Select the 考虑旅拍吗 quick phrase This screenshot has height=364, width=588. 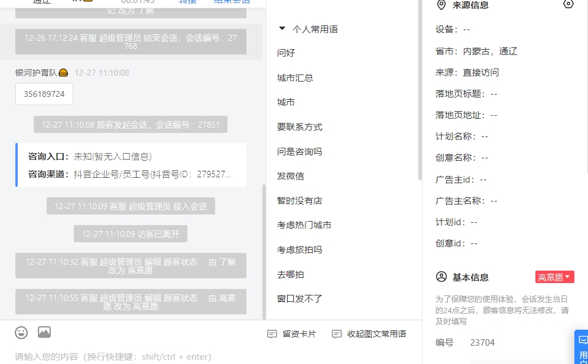click(300, 250)
